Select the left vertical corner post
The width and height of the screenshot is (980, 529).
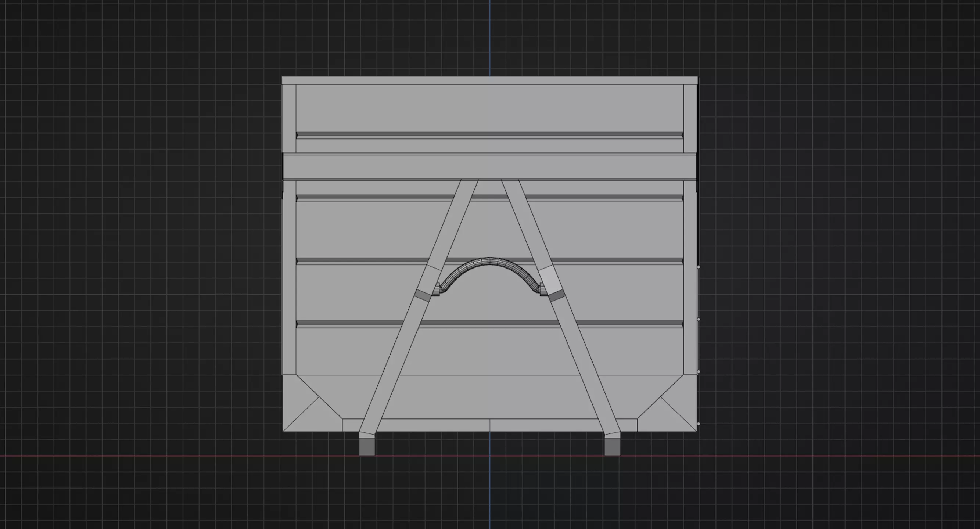click(x=289, y=229)
